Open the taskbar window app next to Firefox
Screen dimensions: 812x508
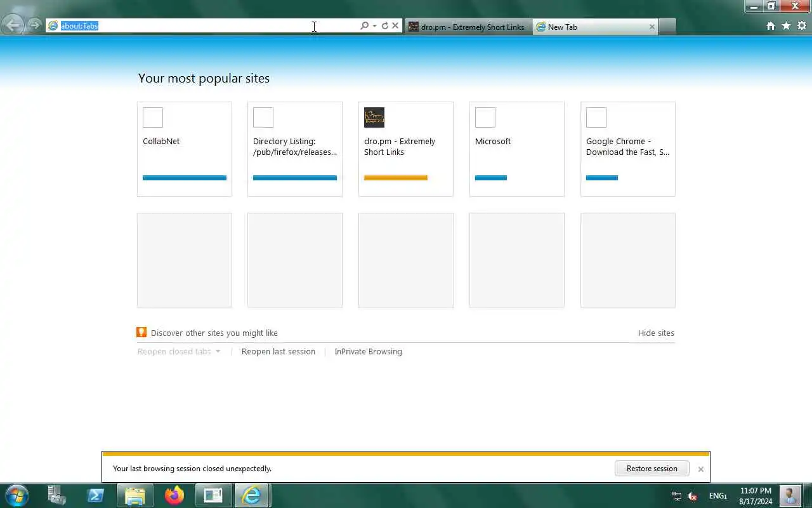coord(213,495)
